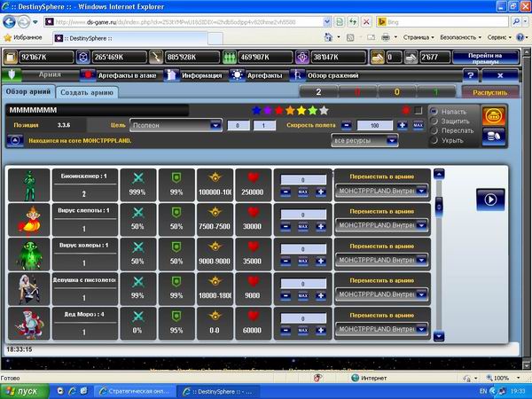Screen dimensions: 532x399
Task: Click the Распустить button
Action: pos(489,92)
